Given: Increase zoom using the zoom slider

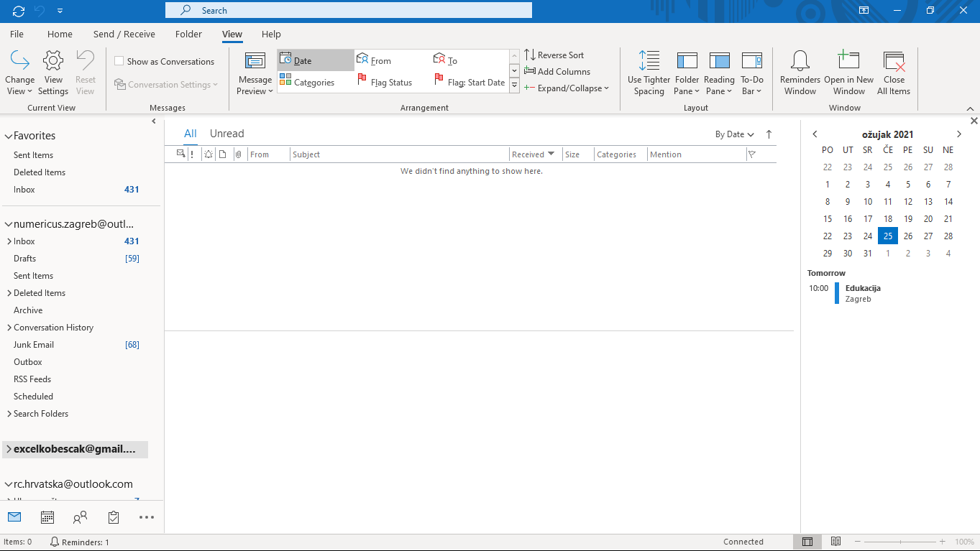Looking at the screenshot, I should [942, 542].
